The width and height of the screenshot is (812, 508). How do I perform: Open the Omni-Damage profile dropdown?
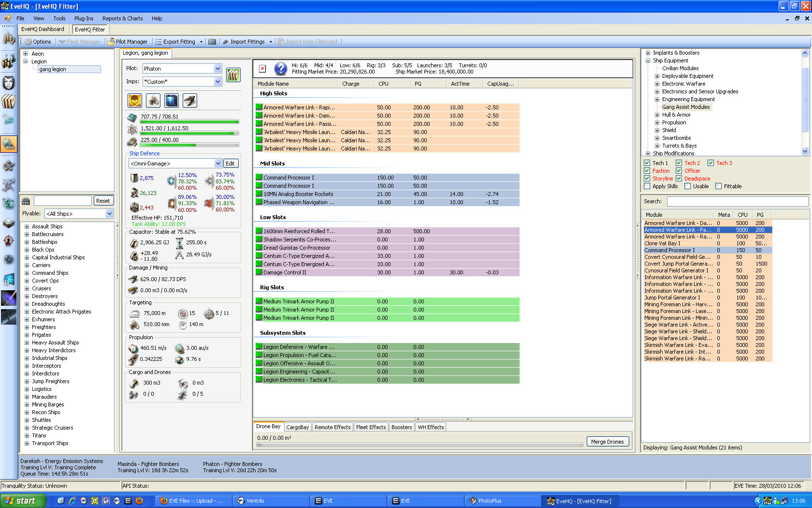point(175,164)
